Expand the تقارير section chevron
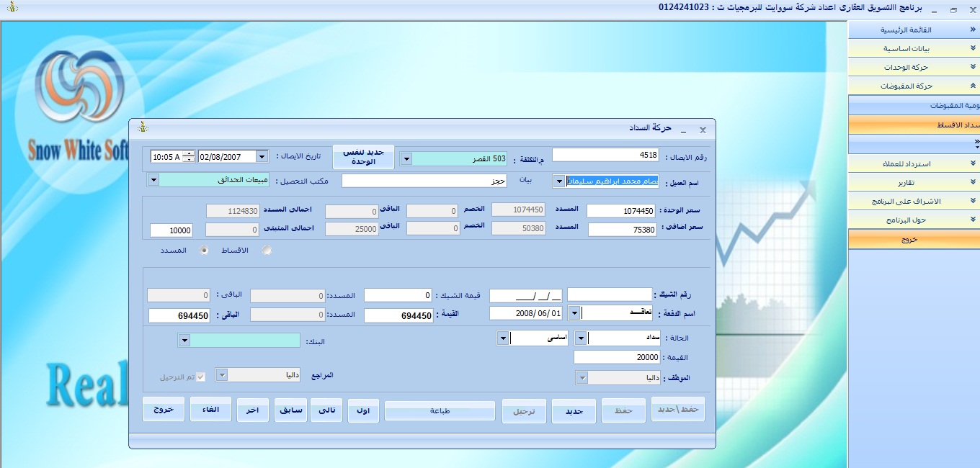Image resolution: width=980 pixels, height=468 pixels. [973, 183]
